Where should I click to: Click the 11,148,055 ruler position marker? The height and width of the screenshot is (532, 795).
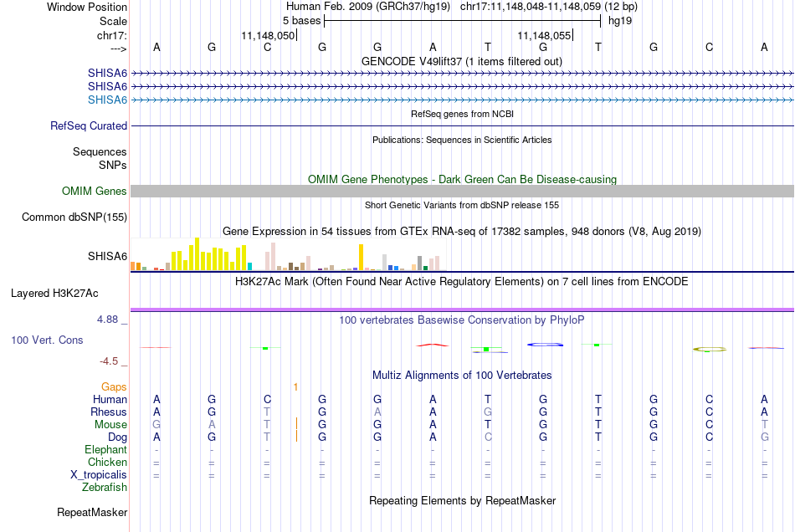coord(544,35)
